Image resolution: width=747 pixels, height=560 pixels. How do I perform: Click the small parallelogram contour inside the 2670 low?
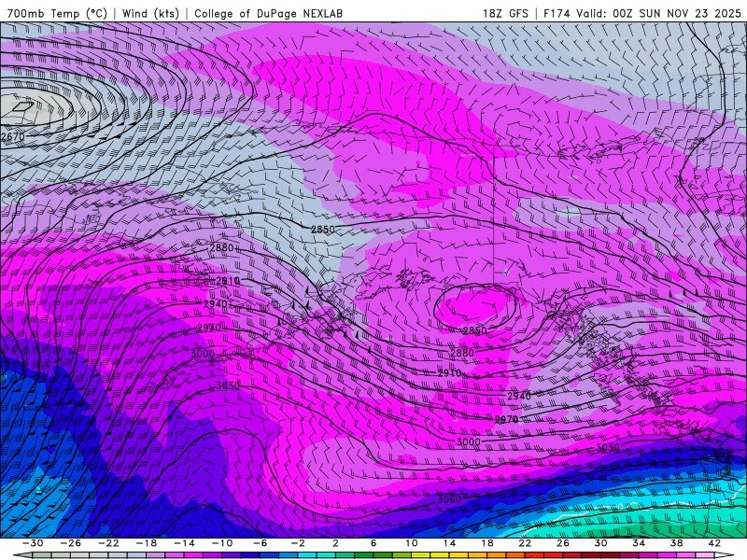click(22, 106)
